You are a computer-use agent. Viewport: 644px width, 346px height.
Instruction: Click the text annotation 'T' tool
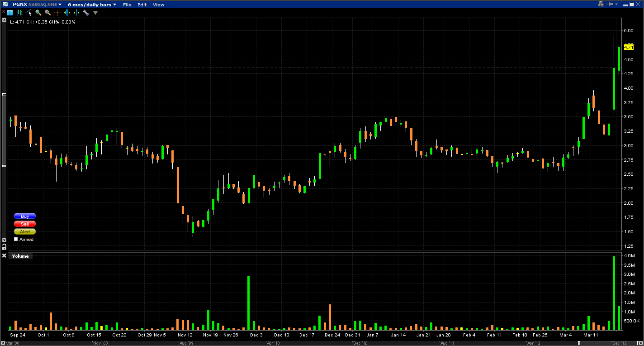pos(10,13)
